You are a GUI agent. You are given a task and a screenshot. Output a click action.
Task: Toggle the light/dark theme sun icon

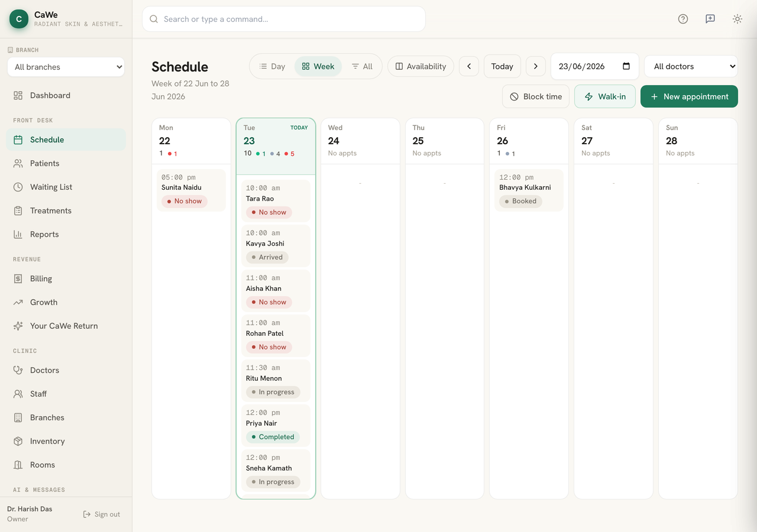737,19
